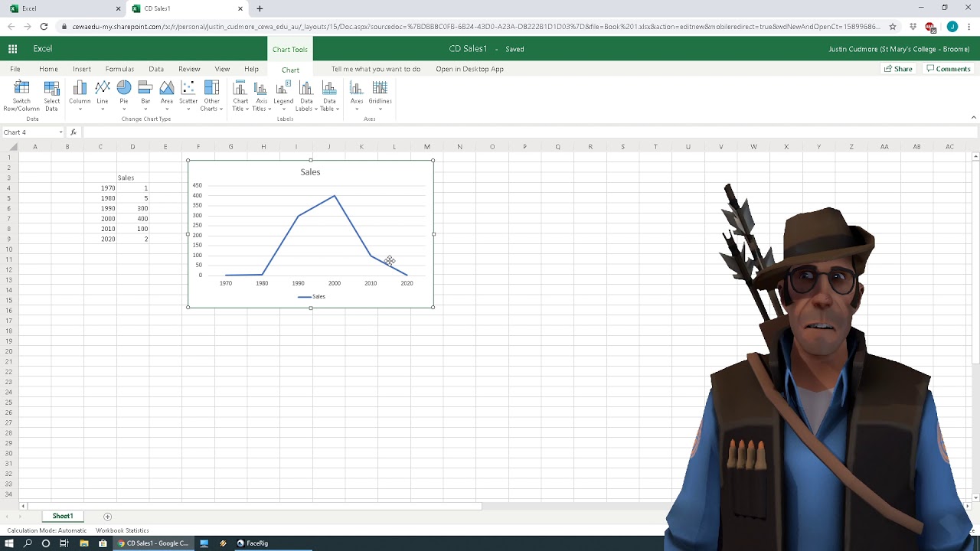
Task: Click Open in Desktop App
Action: pos(469,69)
